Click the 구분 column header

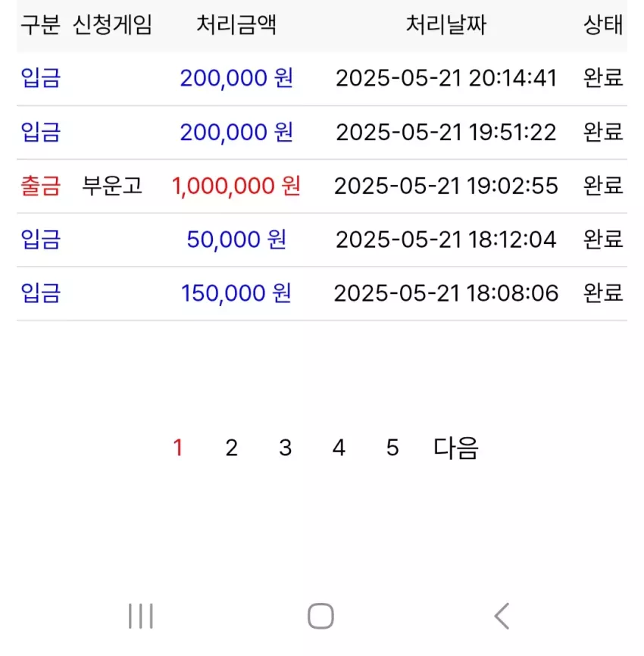pyautogui.click(x=41, y=24)
